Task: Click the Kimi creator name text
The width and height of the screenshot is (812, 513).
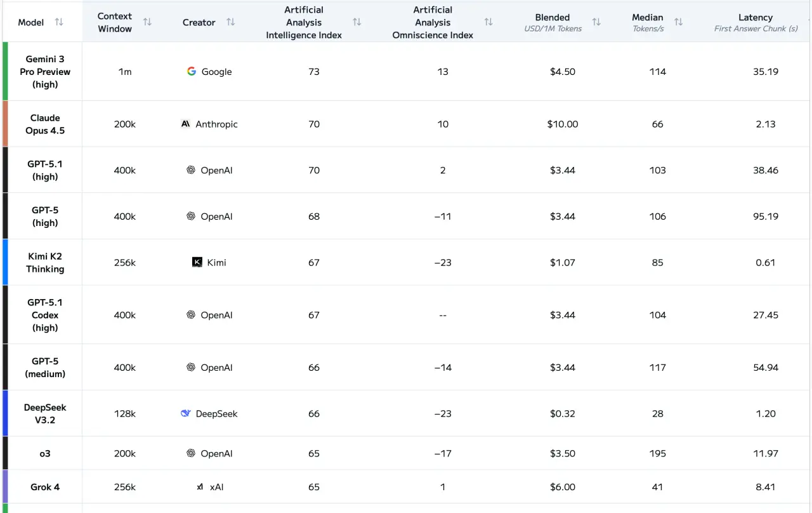Action: tap(216, 262)
